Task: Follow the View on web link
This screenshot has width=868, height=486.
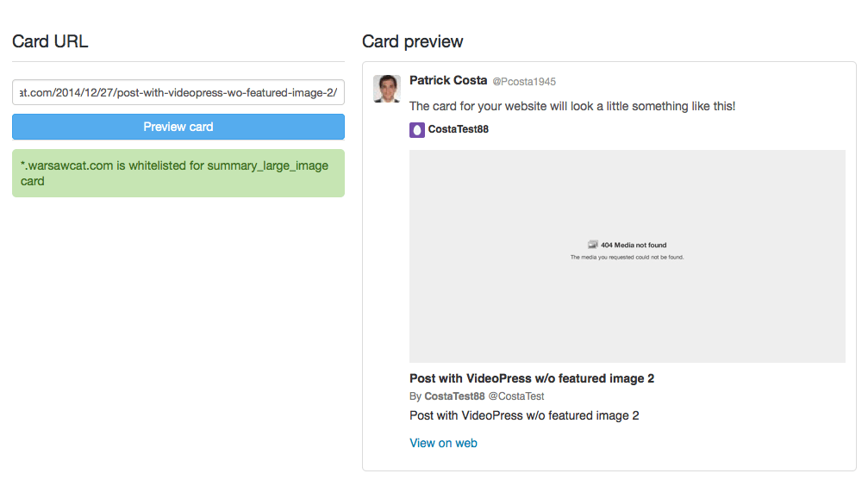Action: tap(443, 443)
